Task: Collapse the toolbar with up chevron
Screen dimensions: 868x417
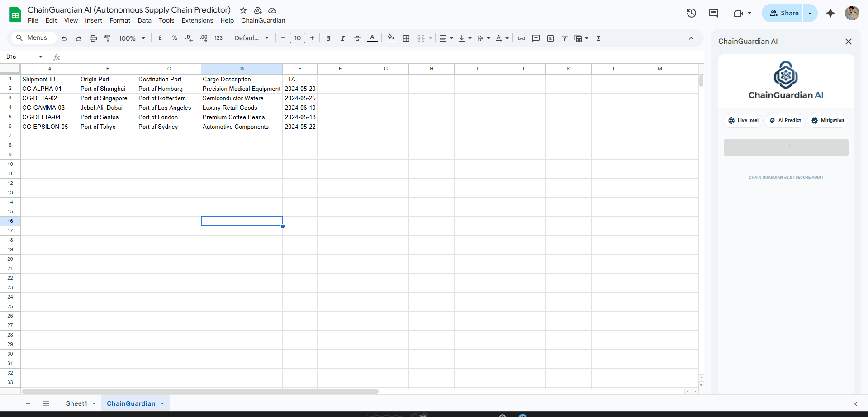Action: click(691, 38)
